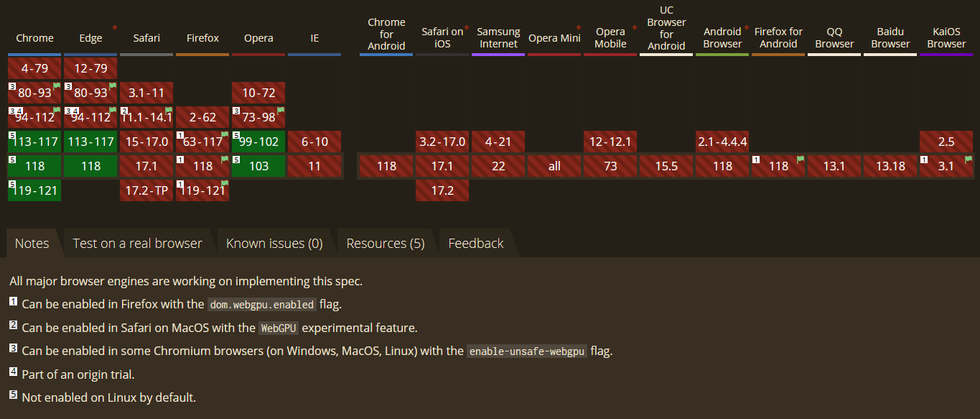Click Safari 17.2-TP version cell
The width and height of the screenshot is (980, 419).
click(146, 190)
